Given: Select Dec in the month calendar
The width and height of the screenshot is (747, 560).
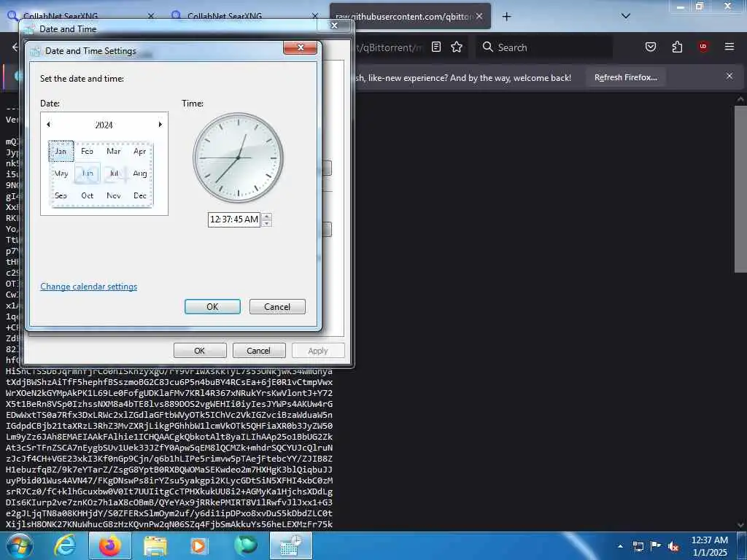Looking at the screenshot, I should pyautogui.click(x=139, y=195).
